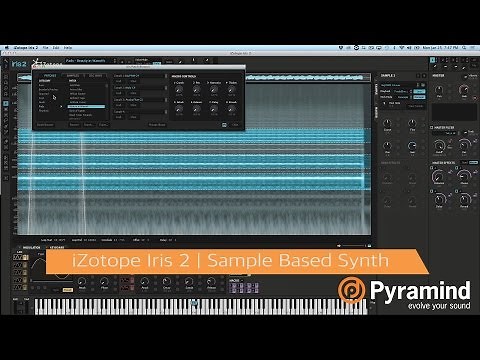Click macro control knob 4
The width and height of the screenshot is (480, 360).
[x=231, y=90]
